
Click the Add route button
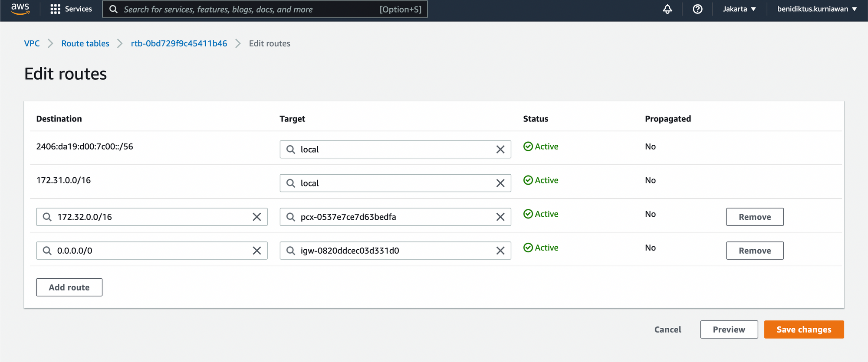(69, 287)
